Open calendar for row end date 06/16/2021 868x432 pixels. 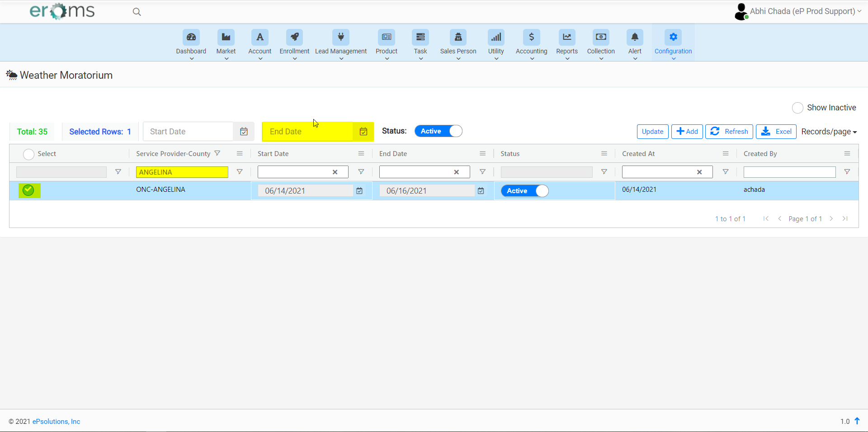coord(481,191)
